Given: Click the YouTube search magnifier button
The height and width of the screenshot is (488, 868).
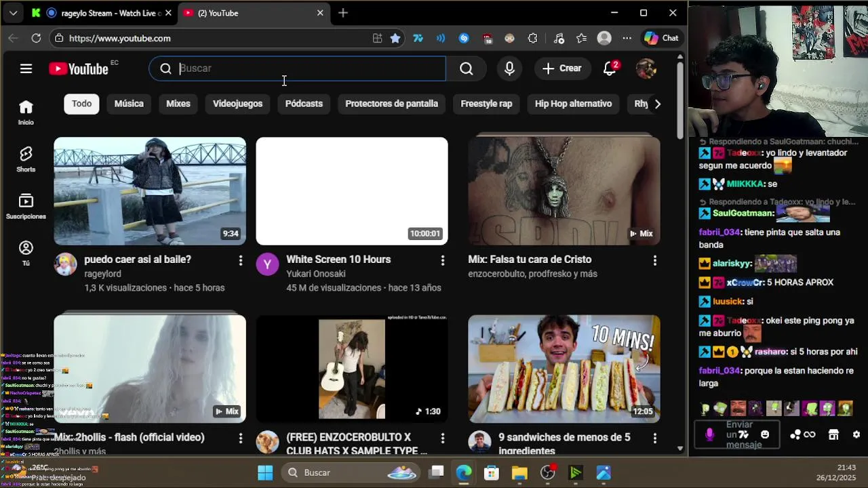Looking at the screenshot, I should point(466,68).
